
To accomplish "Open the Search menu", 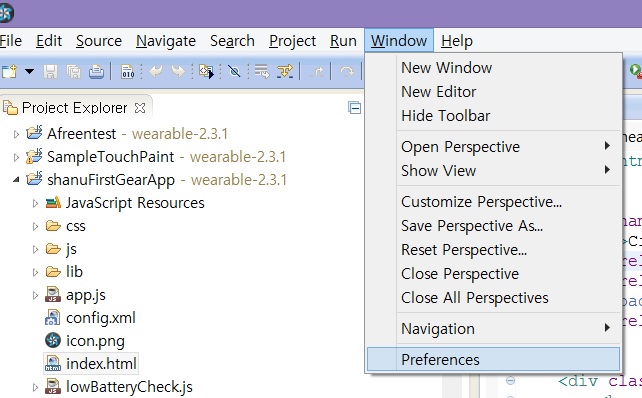I will (232, 41).
